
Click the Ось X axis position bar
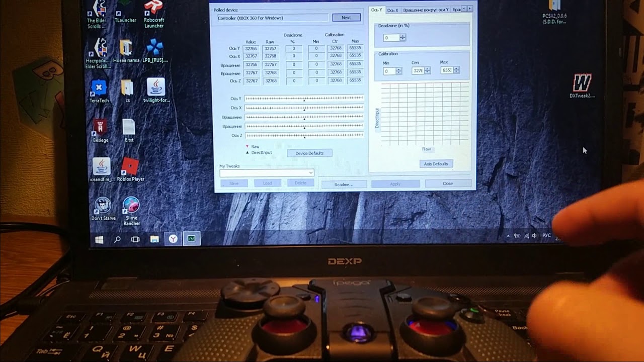coord(304,108)
